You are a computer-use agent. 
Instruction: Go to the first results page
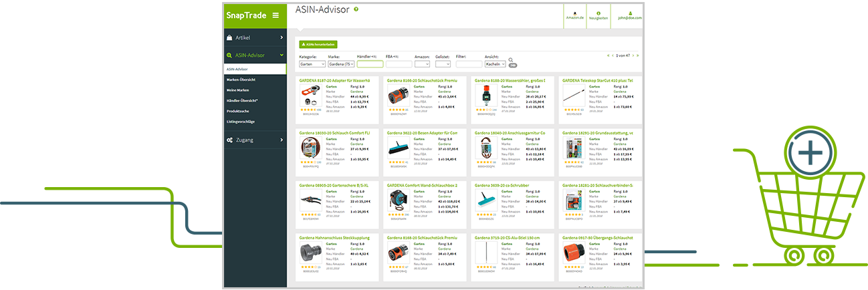[x=608, y=55]
